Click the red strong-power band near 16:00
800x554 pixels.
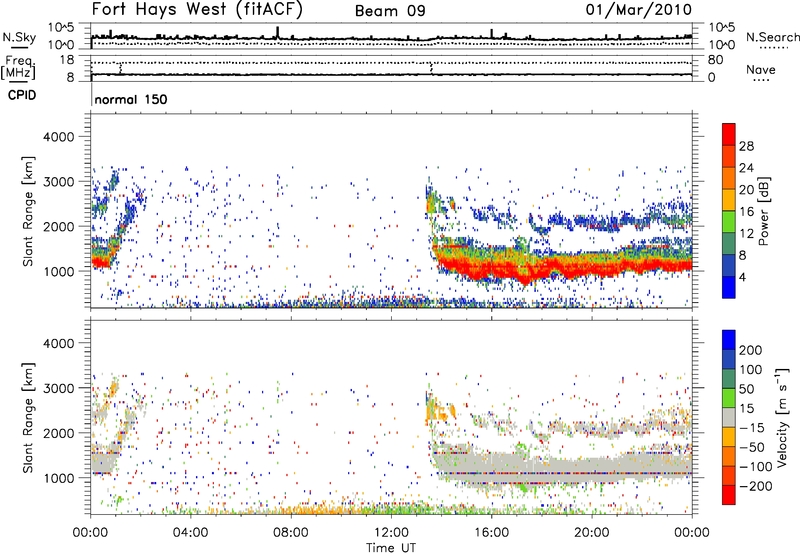[x=491, y=267]
